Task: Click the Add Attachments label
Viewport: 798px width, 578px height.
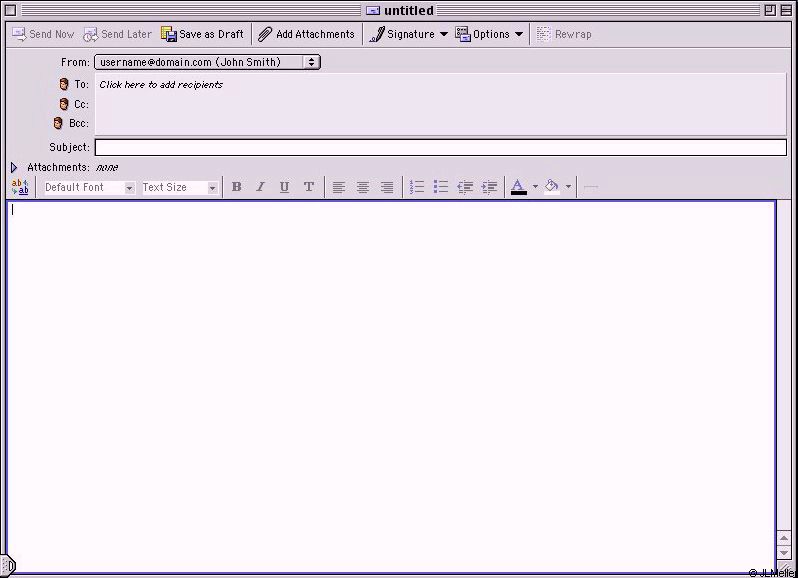Action: [x=315, y=34]
